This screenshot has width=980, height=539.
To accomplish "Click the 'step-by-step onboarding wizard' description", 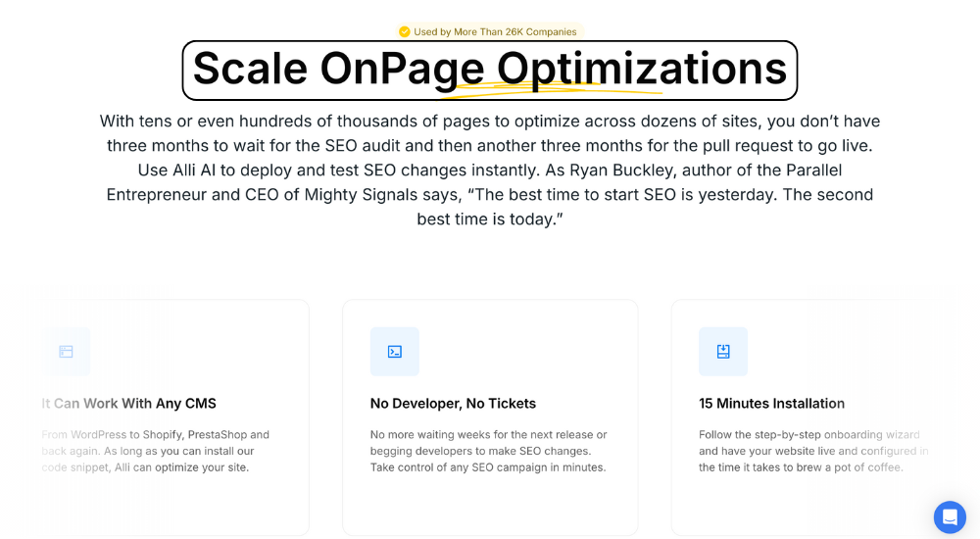I will tap(813, 451).
